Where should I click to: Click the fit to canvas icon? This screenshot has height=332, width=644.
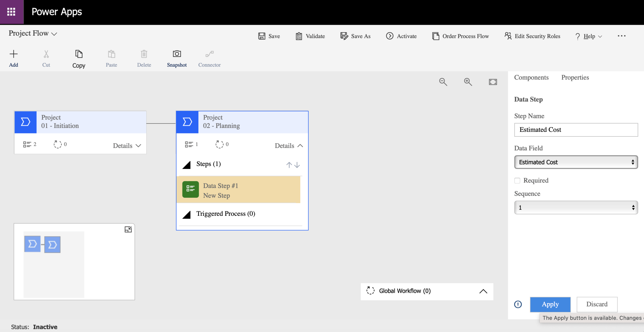pos(493,82)
